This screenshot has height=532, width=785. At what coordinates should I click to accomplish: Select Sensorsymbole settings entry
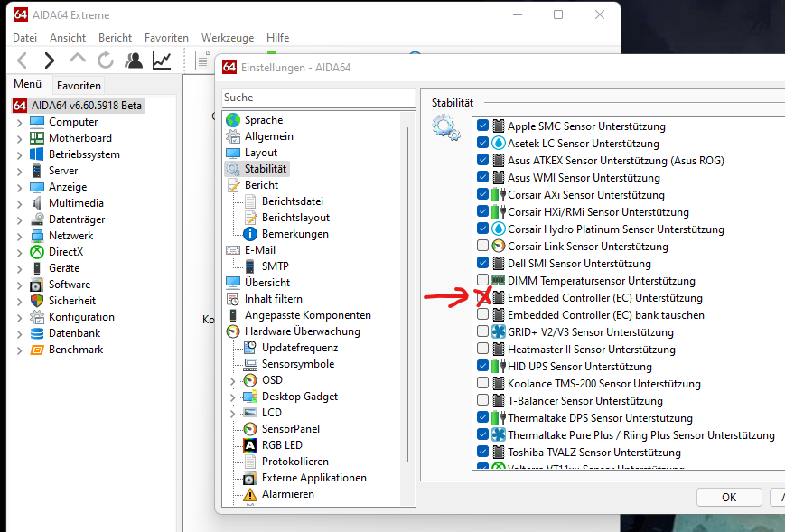(x=298, y=364)
